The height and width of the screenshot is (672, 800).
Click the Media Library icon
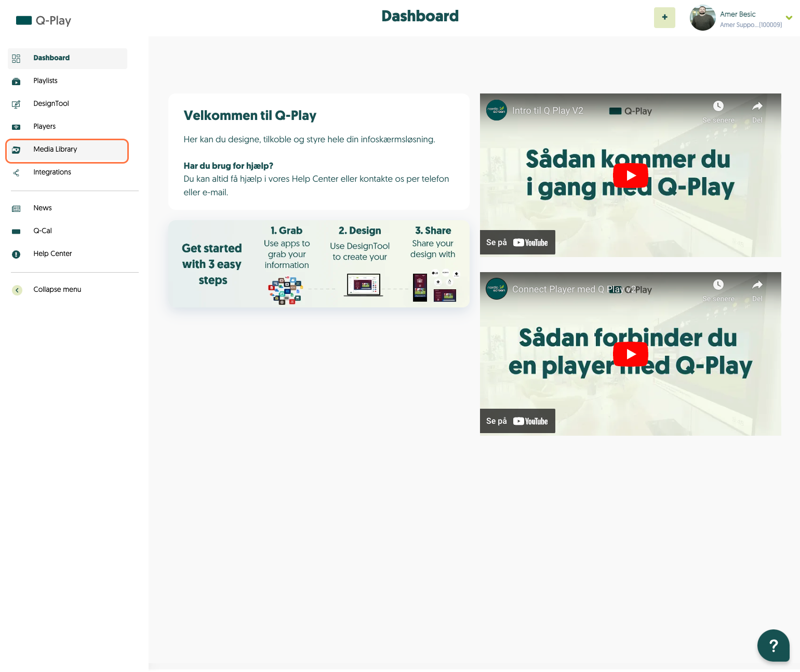(x=16, y=150)
